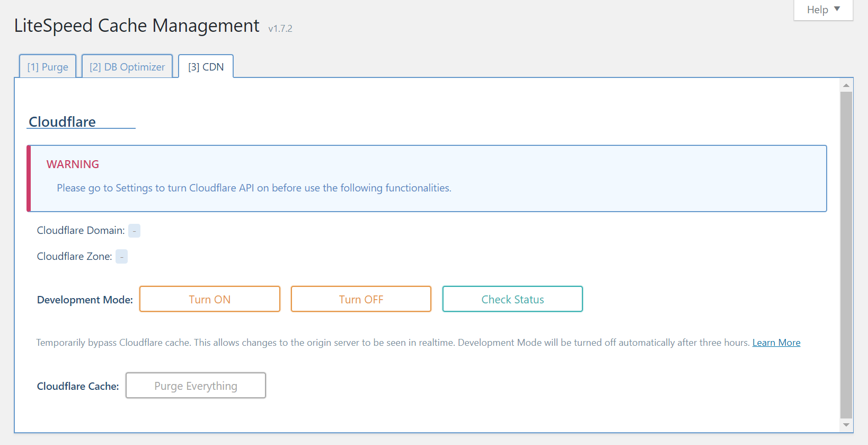Select the [3] CDN tab
The image size is (868, 445).
pyautogui.click(x=206, y=67)
